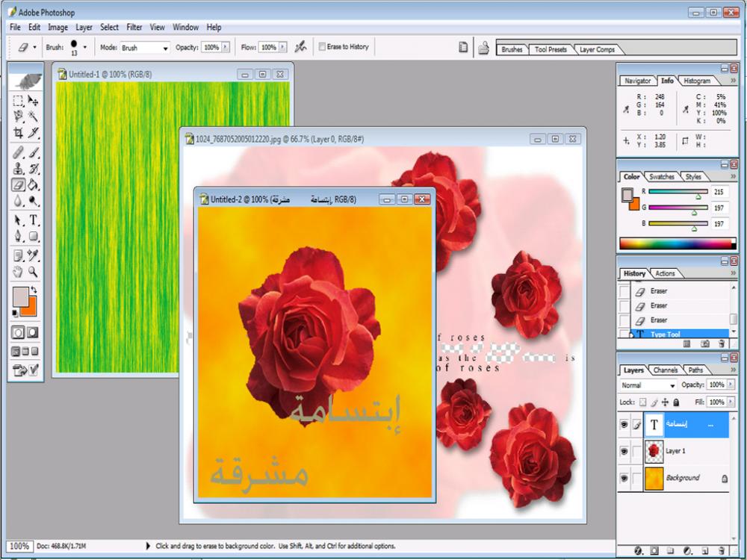
Task: Select the Magic Wand tool
Action: pos(34,116)
